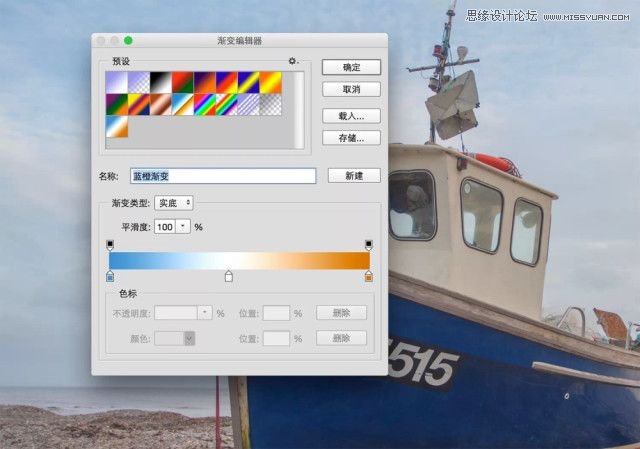
Task: Click the 不透明度 opacity value field
Action: (176, 313)
